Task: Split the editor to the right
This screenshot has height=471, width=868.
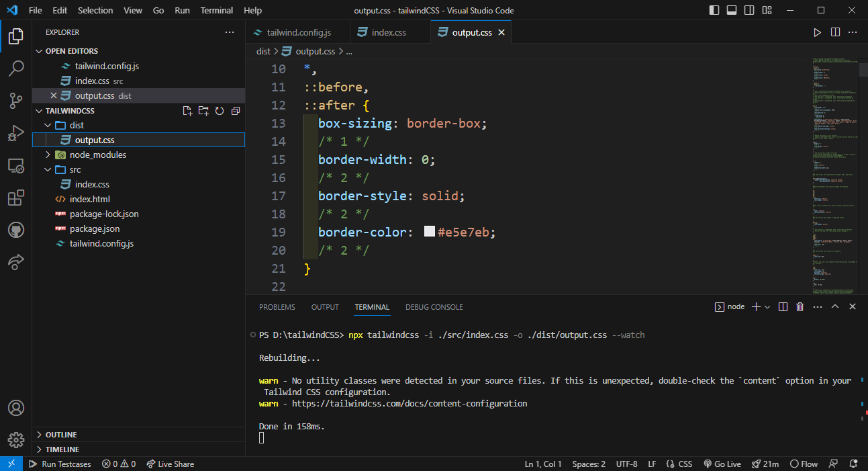Action: 835,32
